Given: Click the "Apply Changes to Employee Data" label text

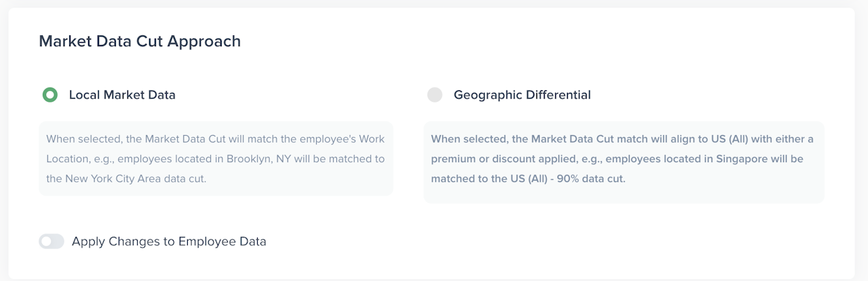Looking at the screenshot, I should (x=169, y=241).
